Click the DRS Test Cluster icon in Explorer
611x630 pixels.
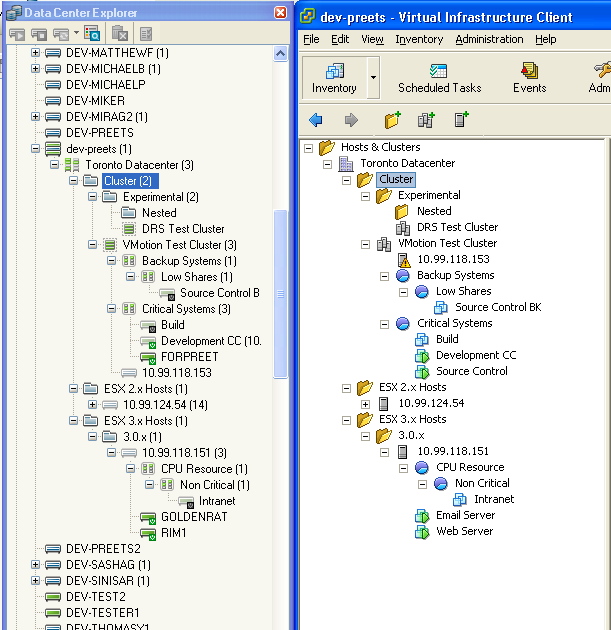click(x=129, y=229)
